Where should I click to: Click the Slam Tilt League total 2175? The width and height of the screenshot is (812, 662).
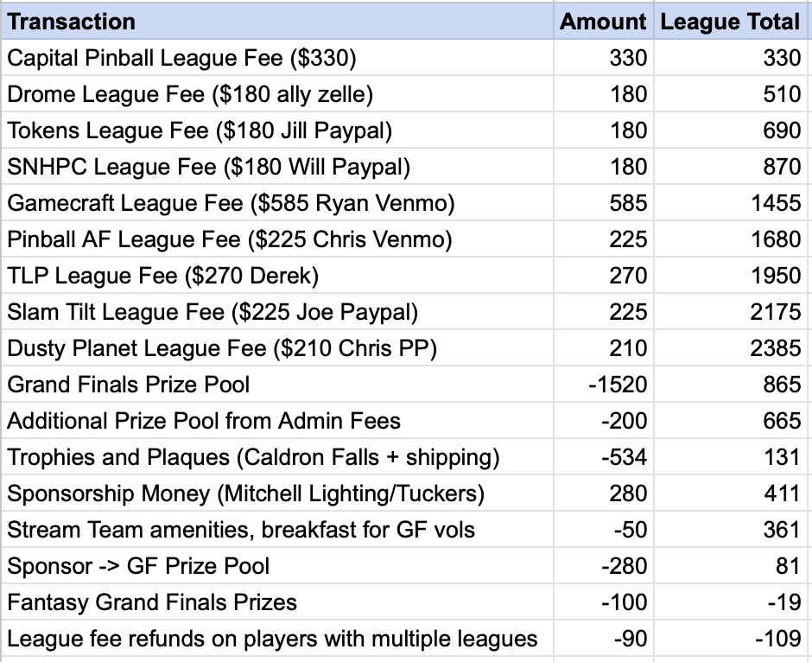pos(776,312)
